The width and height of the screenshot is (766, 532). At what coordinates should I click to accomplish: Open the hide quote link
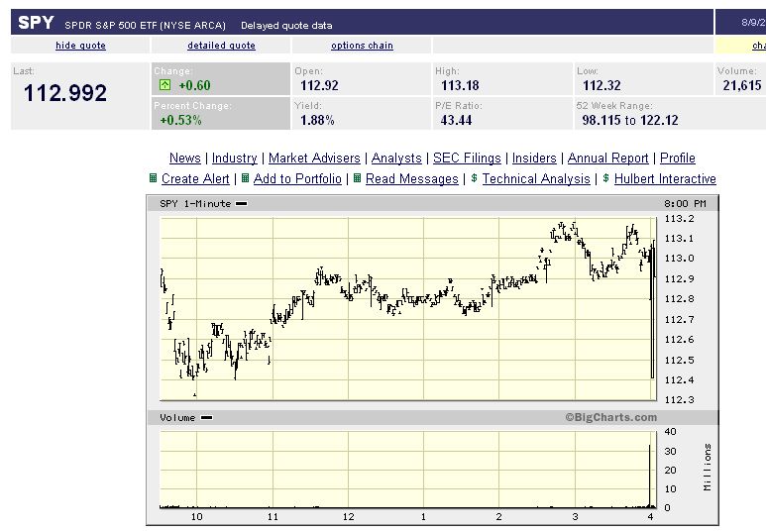(80, 46)
